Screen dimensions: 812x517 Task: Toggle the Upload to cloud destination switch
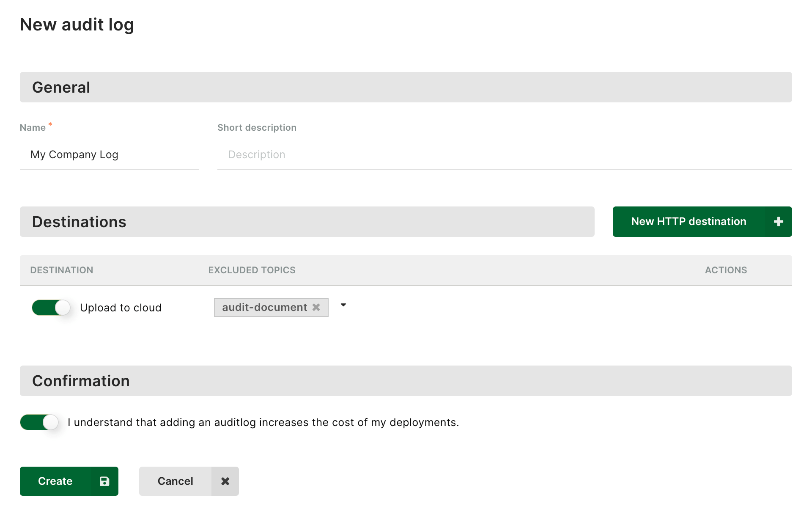click(51, 308)
